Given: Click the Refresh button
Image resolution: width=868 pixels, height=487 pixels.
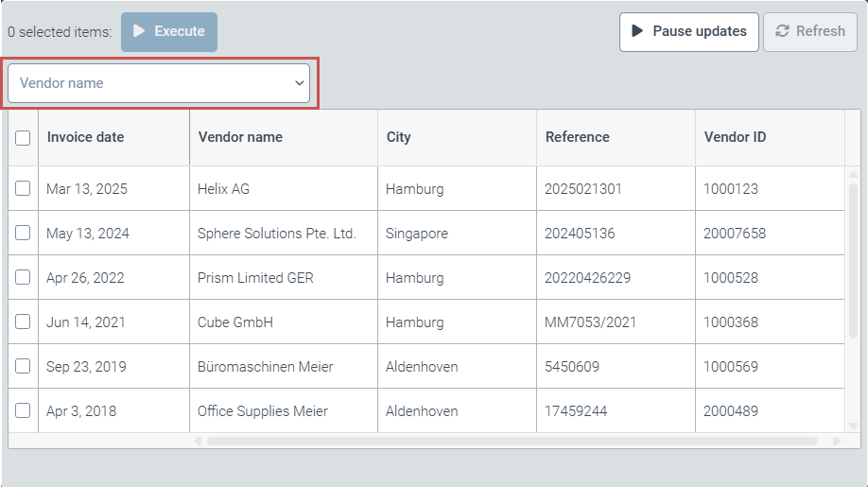Looking at the screenshot, I should [810, 31].
